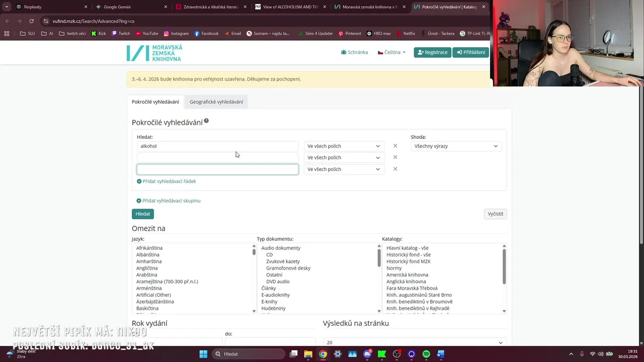Open Spotify from the taskbar

[426, 354]
